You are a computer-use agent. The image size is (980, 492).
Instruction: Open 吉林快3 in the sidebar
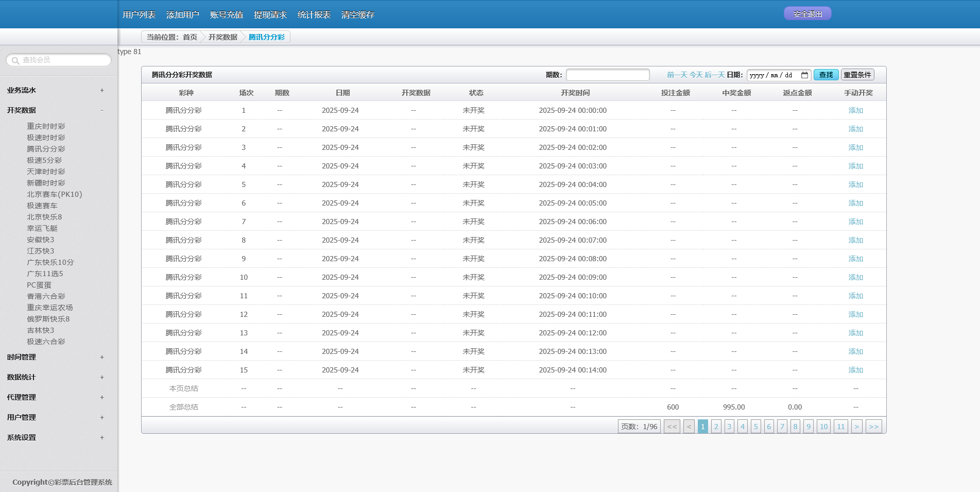pos(40,330)
